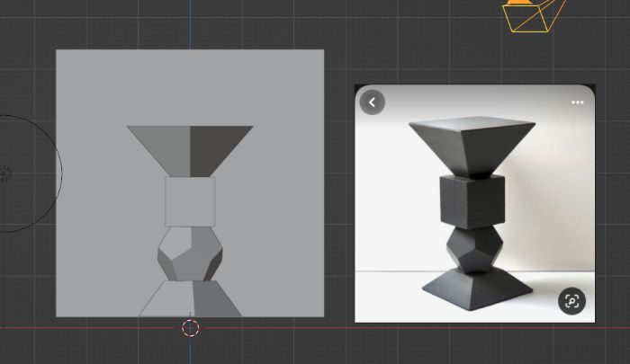Click the reference photo of the pedestal
630x364 pixels.
point(474,203)
